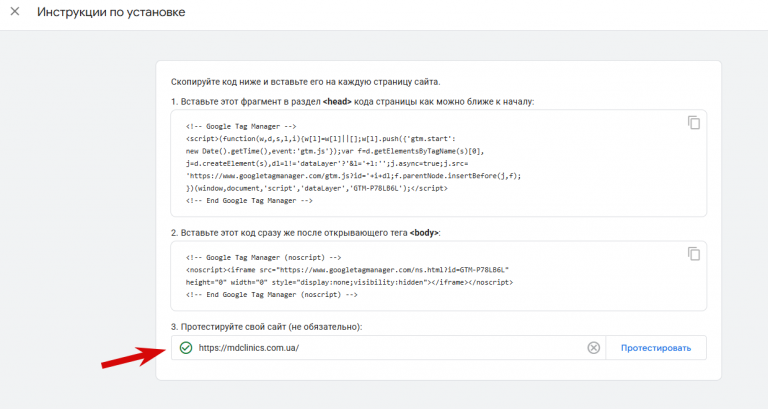Click the 'Инструкции по установке' title

(x=111, y=12)
